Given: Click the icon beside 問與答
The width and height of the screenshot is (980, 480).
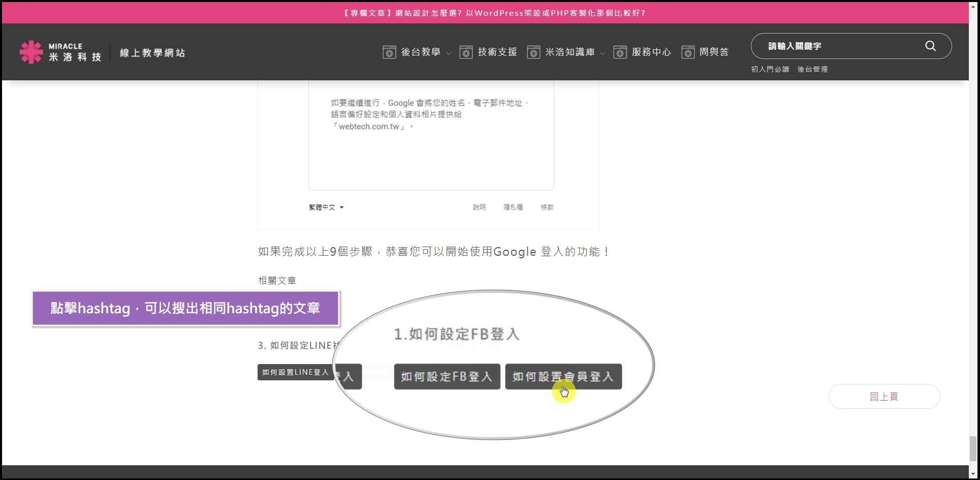Looking at the screenshot, I should (688, 52).
